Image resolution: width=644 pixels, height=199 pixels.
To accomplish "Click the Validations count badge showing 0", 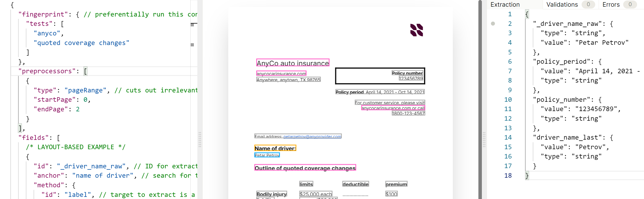I will [588, 5].
